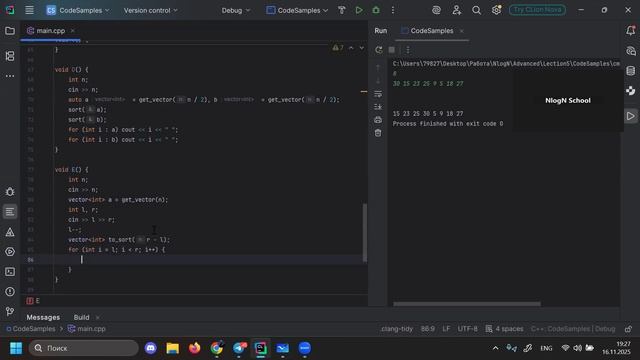Screen dimensions: 640x360
Task: Stop the process in the Run panel
Action: pos(391,50)
